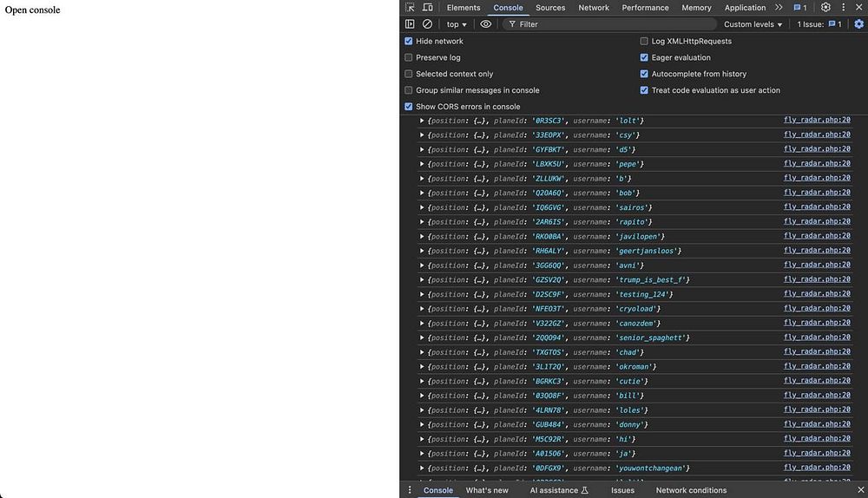Select the top Console tab

click(508, 8)
